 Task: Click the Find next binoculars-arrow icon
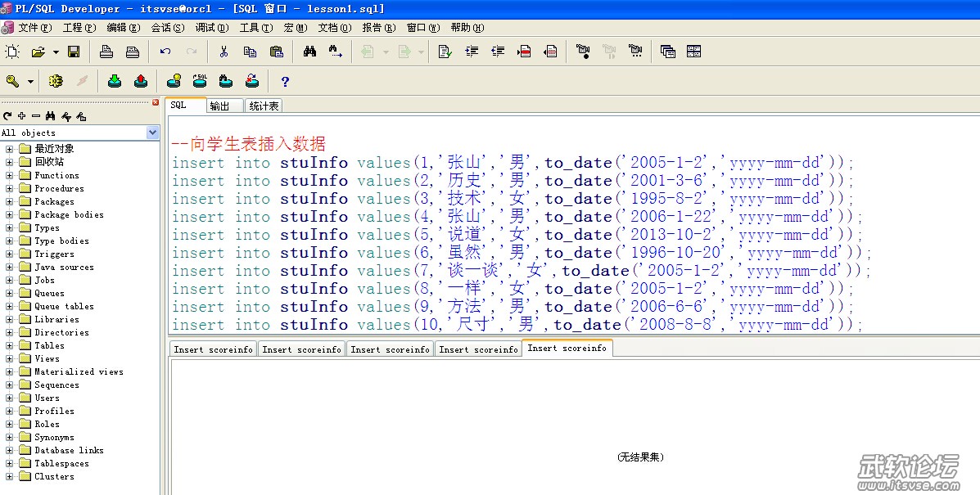336,52
